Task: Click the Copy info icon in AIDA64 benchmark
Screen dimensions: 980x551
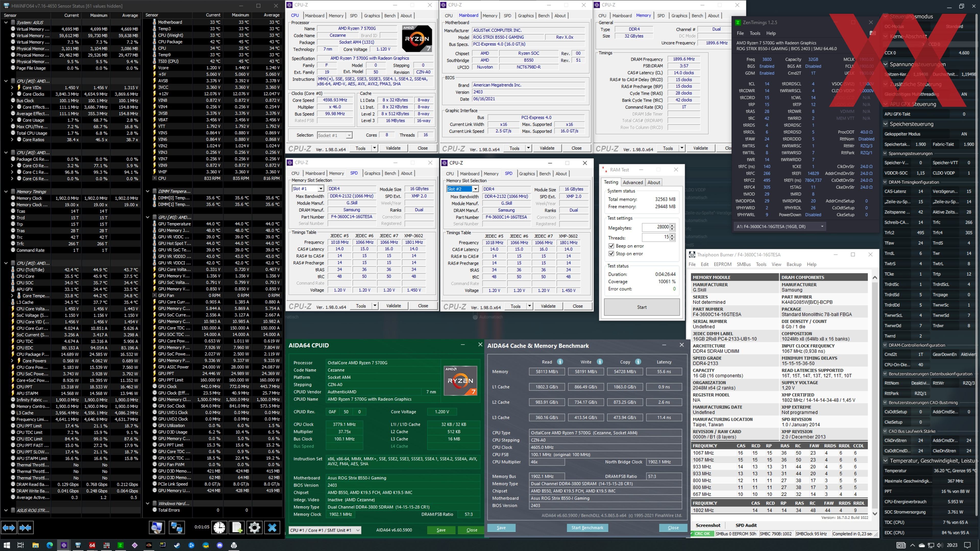Action: 638,362
